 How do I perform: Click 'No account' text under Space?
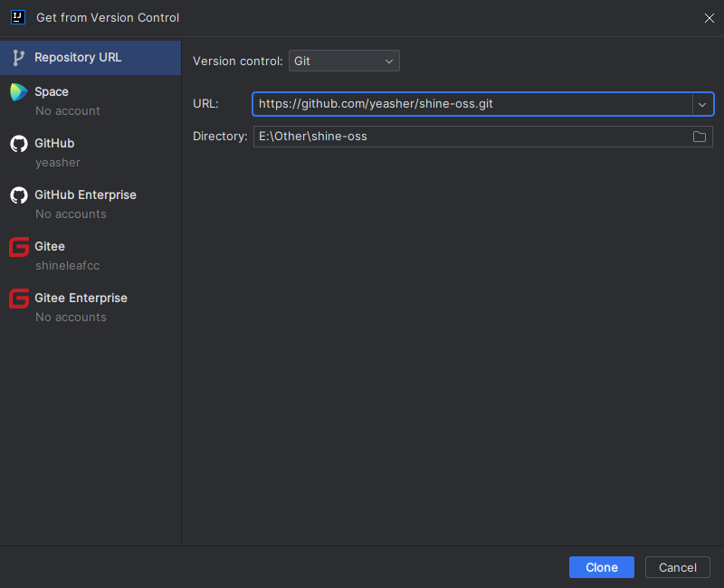tap(67, 111)
